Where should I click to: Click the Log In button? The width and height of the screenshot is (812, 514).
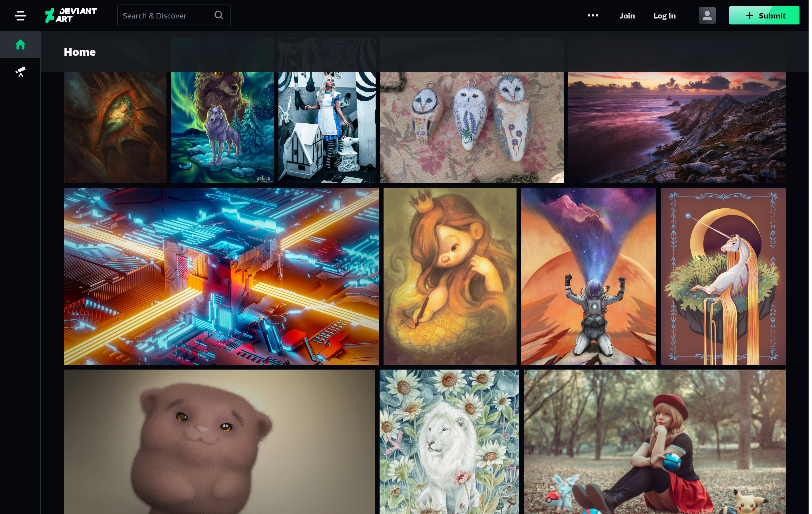(664, 15)
